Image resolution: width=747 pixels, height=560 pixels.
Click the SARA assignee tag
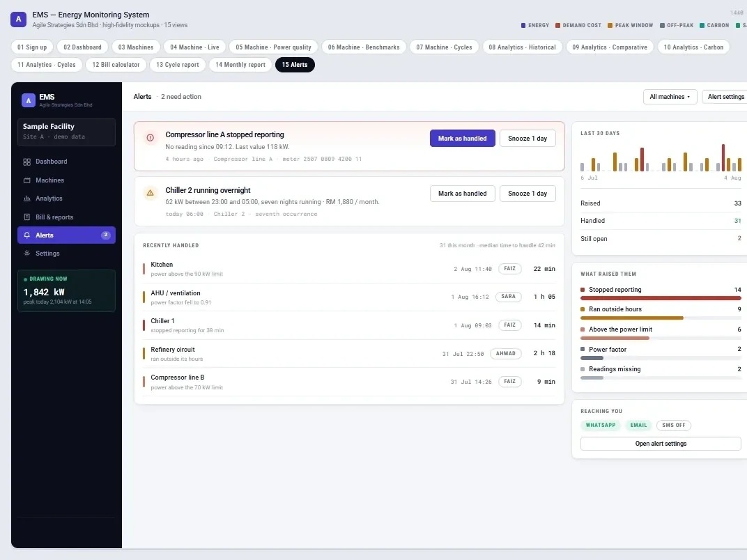pos(508,297)
